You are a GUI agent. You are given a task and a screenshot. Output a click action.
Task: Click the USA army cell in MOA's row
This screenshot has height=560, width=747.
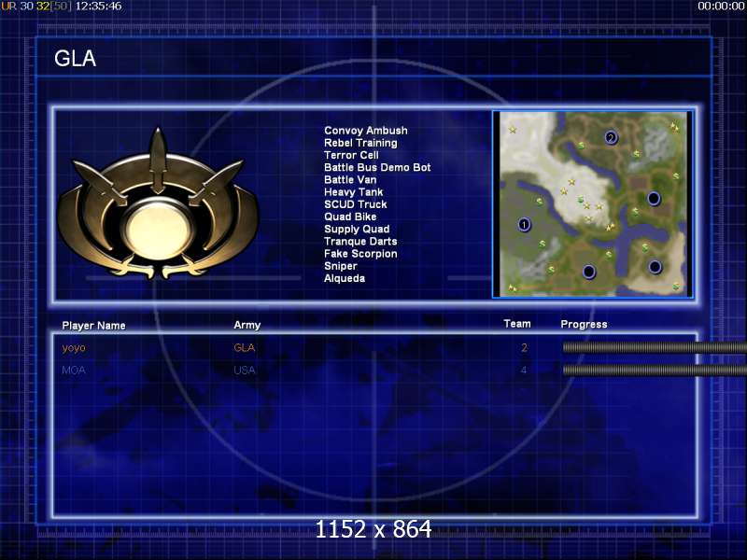245,370
